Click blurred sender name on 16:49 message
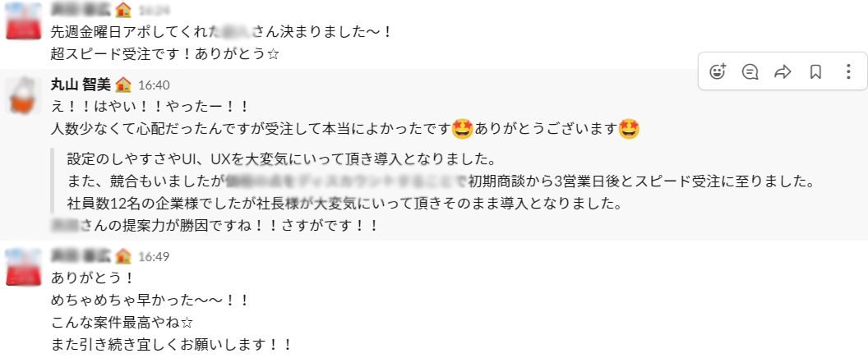The image size is (868, 358). [81, 256]
